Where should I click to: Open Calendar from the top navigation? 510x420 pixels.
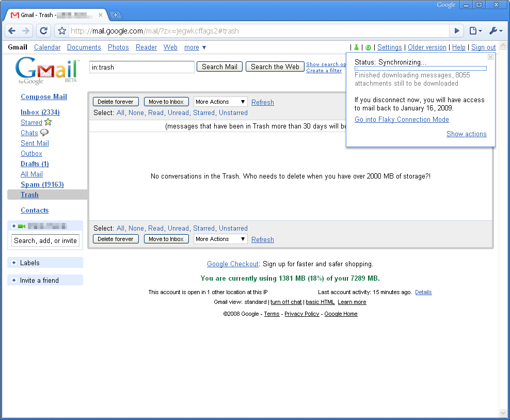[47, 47]
